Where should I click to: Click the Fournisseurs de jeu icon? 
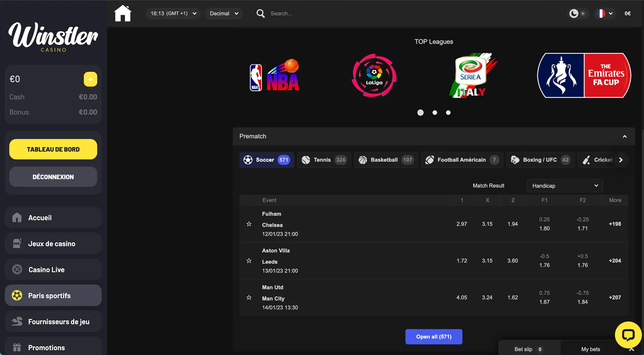(17, 321)
